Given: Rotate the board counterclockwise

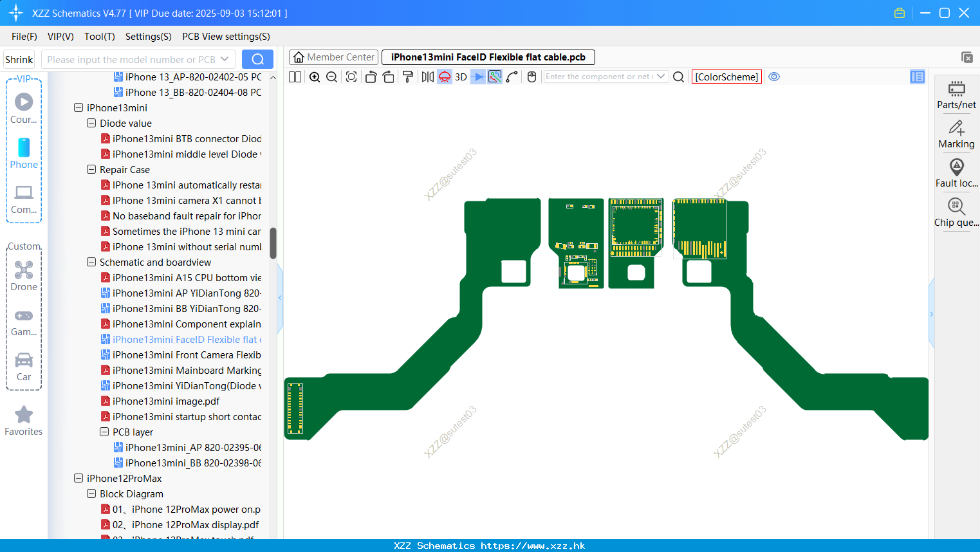Looking at the screenshot, I should 371,77.
